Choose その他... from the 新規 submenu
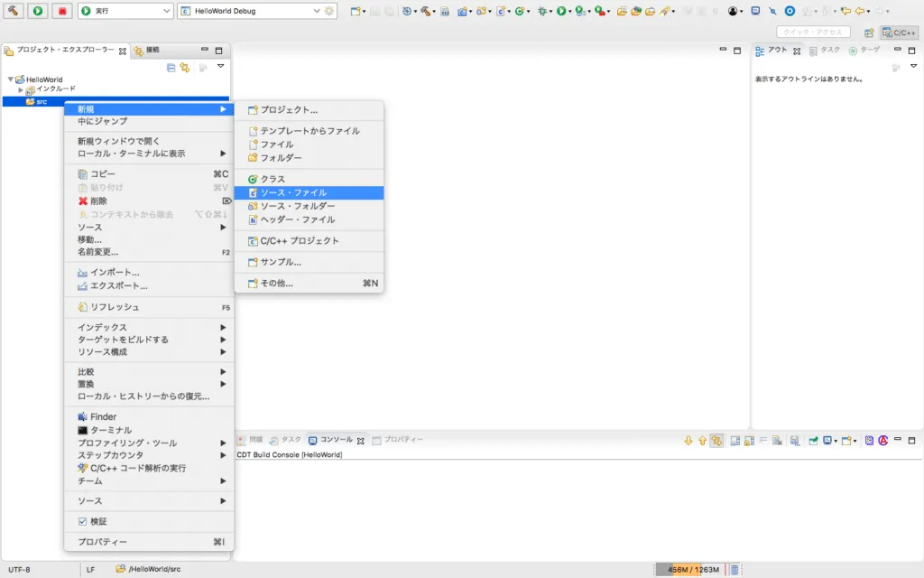The height and width of the screenshot is (578, 924). (x=309, y=283)
